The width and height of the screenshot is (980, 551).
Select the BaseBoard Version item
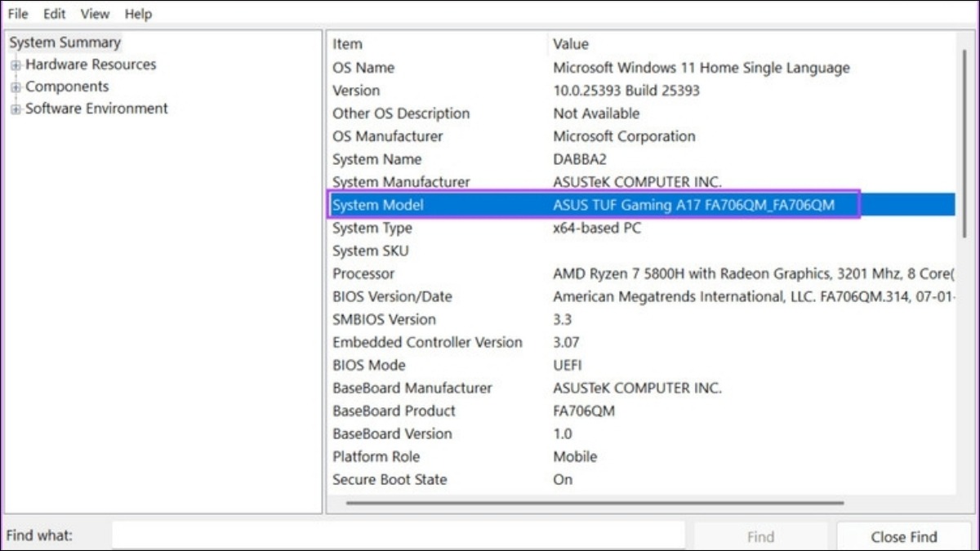point(392,433)
